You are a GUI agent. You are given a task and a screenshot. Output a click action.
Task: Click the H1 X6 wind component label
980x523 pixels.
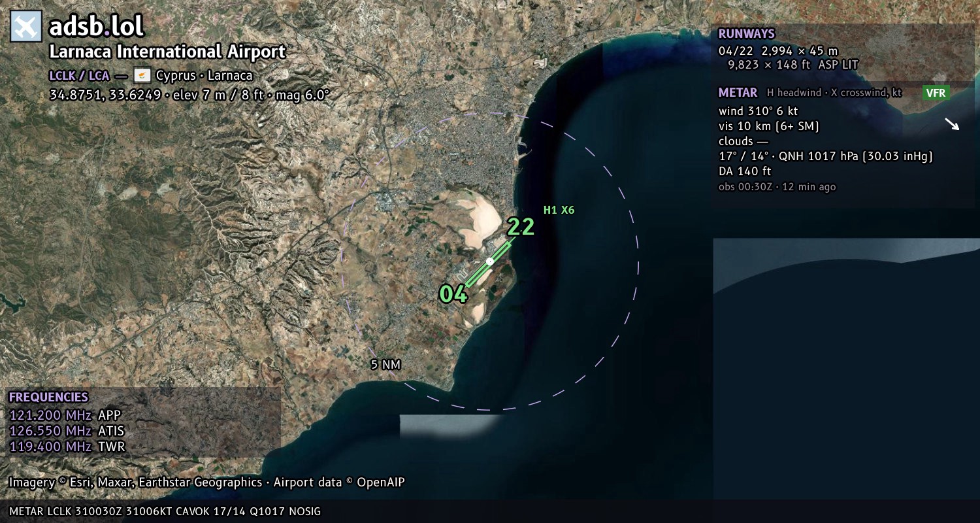(559, 210)
